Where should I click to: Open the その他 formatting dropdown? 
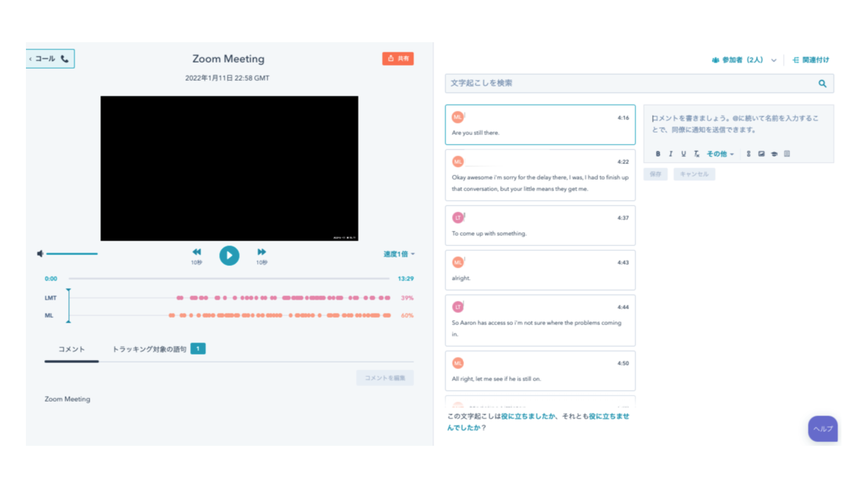(720, 154)
